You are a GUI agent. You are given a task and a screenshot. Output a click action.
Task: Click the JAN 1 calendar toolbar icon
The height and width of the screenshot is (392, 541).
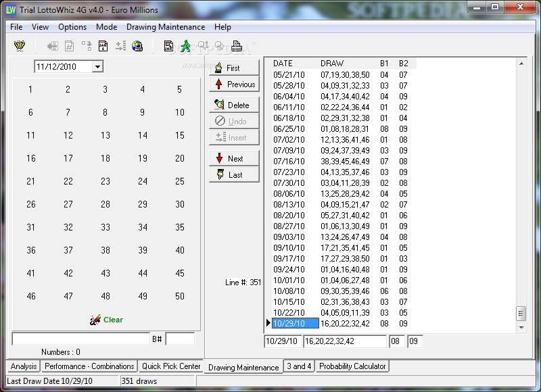103,46
